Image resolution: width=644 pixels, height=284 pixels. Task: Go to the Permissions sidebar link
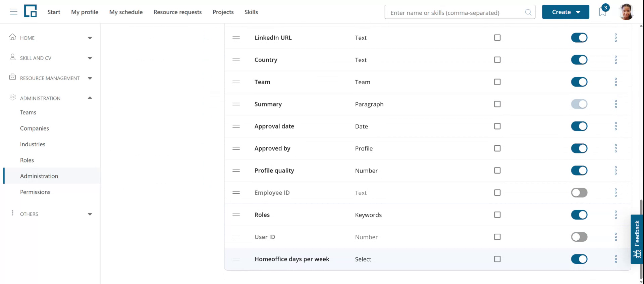[x=35, y=192]
